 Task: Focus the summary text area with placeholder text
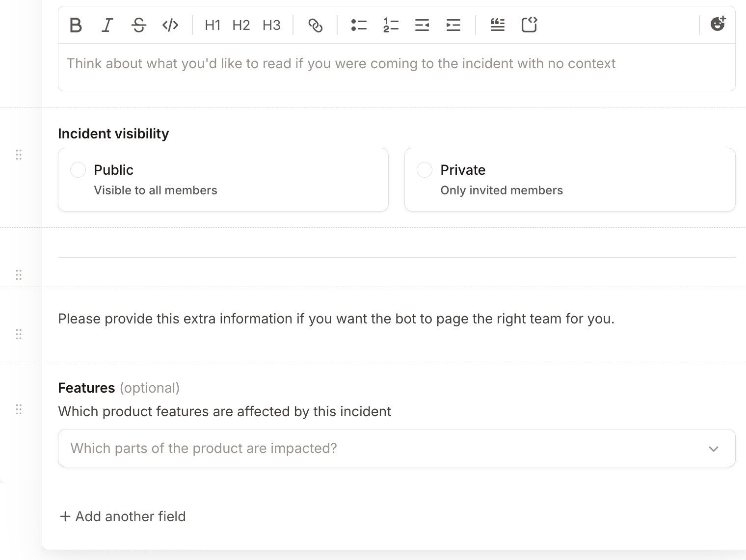[397, 67]
